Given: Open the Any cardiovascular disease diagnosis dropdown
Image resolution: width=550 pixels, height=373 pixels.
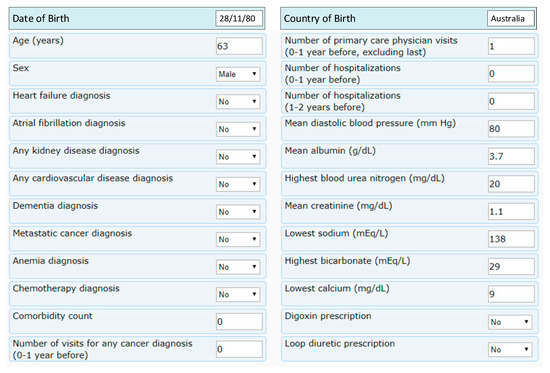Looking at the screenshot, I should 238,184.
